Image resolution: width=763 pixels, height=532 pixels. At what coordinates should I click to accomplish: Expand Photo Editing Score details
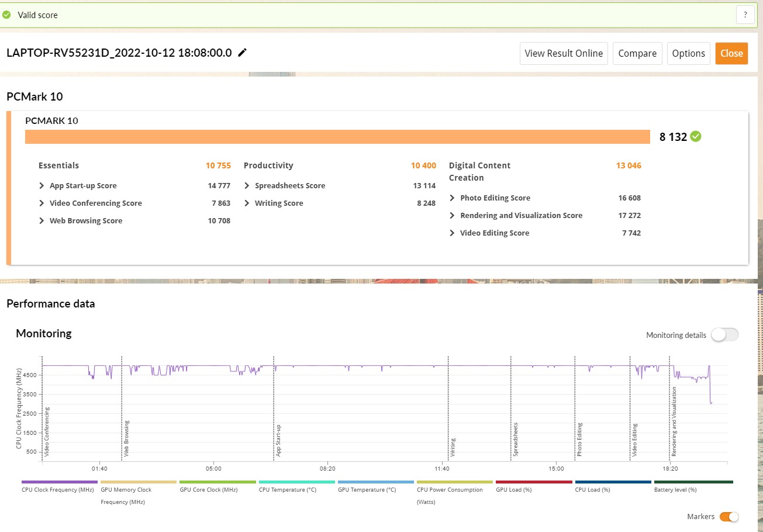453,198
